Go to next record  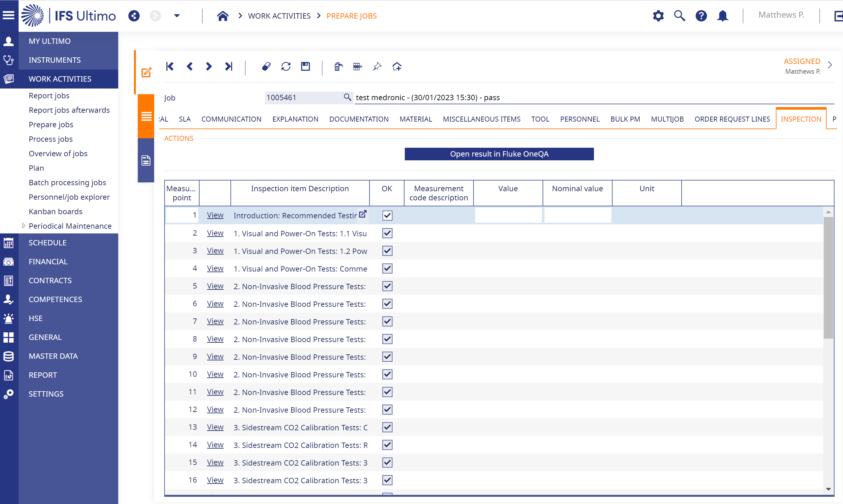coord(209,66)
